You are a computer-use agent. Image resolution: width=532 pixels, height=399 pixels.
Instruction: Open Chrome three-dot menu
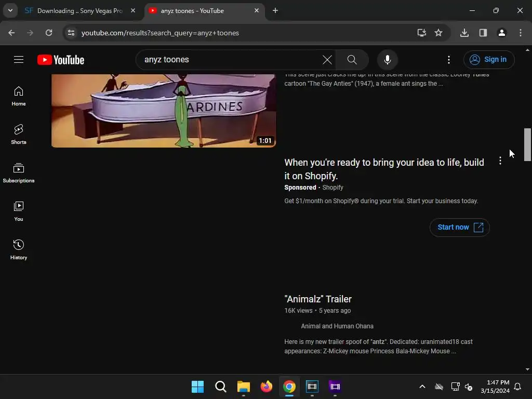click(x=521, y=33)
